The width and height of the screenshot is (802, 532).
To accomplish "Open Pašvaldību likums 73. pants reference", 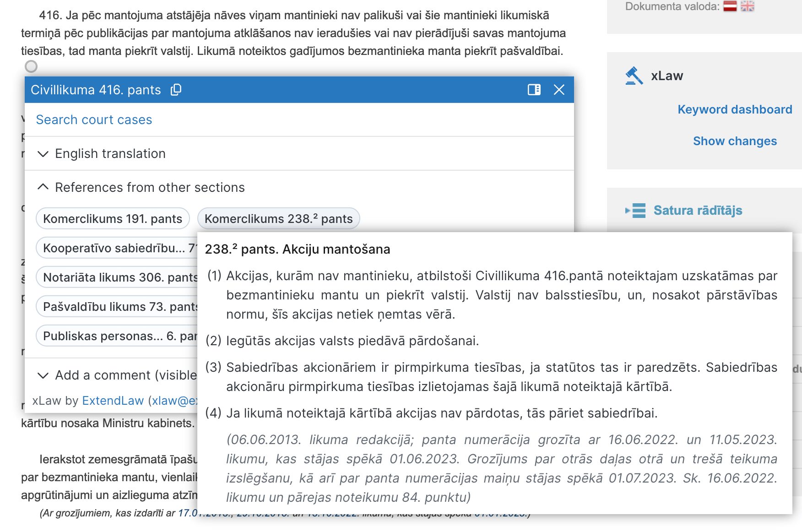I will pos(117,307).
